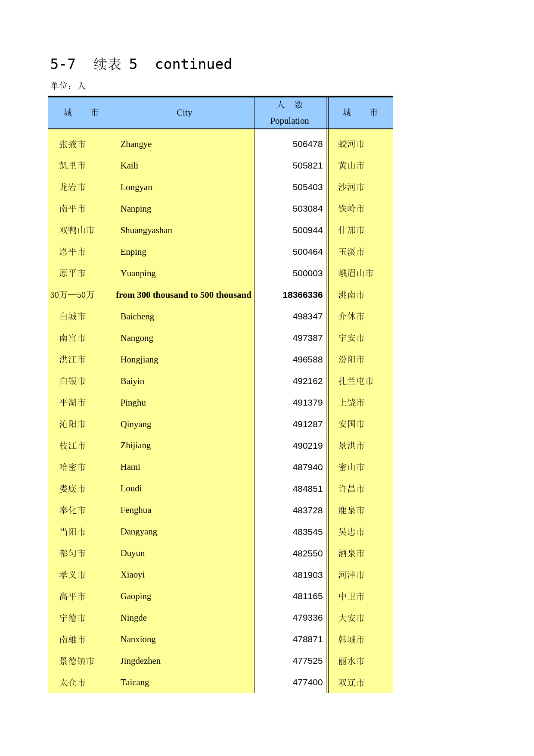The height and width of the screenshot is (756, 534).
Task: Click 上饶市 in the right column
Action: pos(351,403)
